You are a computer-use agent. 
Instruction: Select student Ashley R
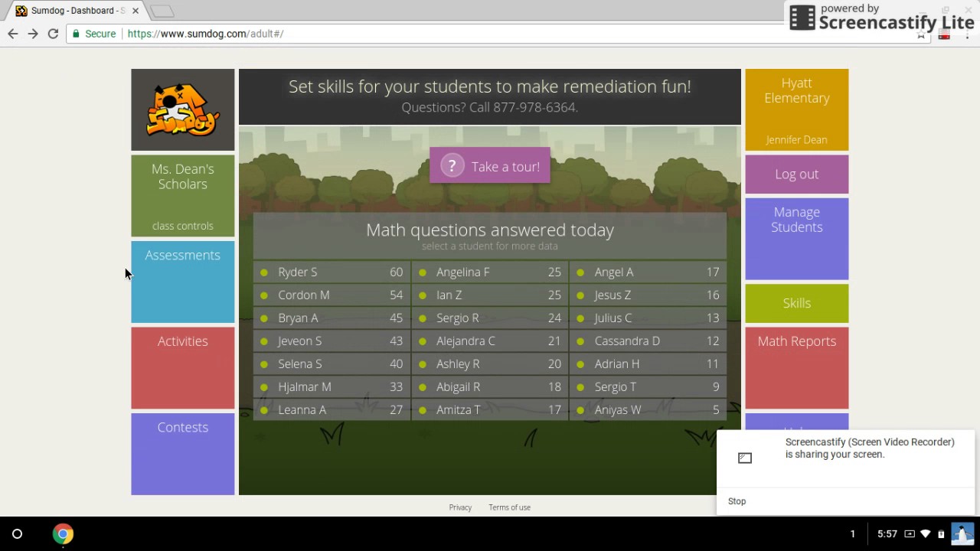tap(490, 364)
